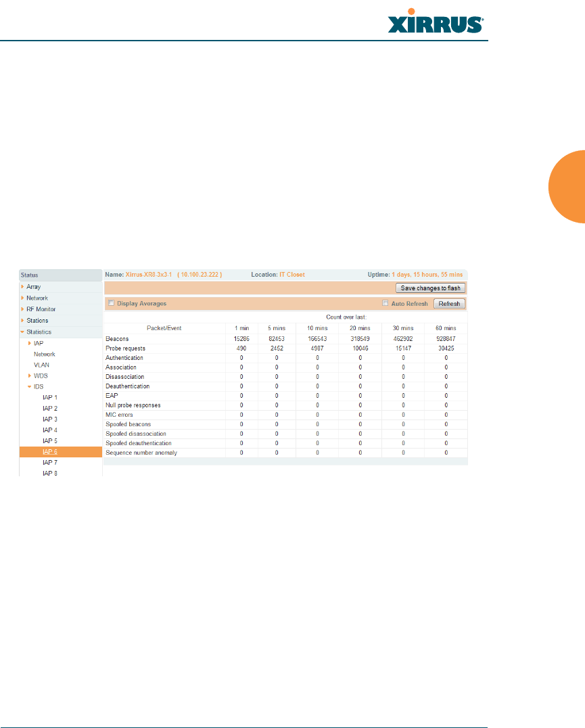Click Probe requests value 490

241,348
